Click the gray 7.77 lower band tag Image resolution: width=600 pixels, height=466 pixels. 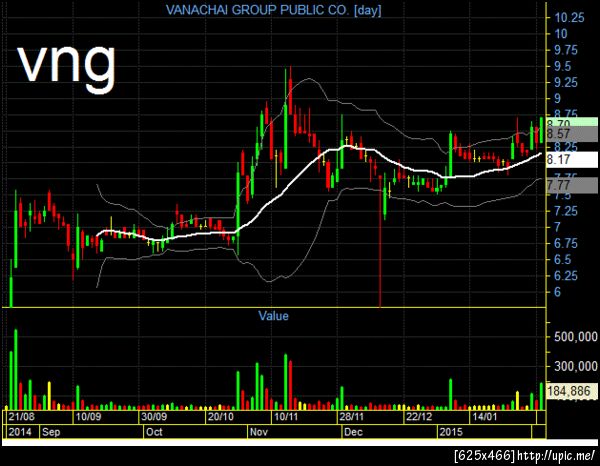pyautogui.click(x=572, y=186)
